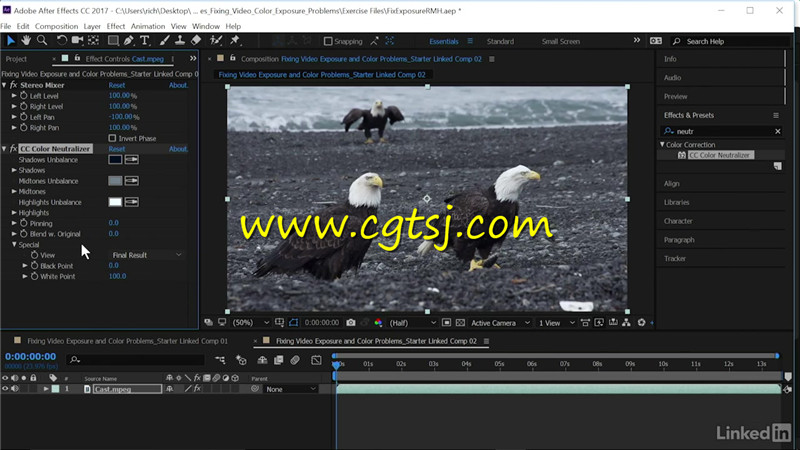Collapse the Stereo Mixer effect
The width and height of the screenshot is (800, 450).
[x=4, y=85]
